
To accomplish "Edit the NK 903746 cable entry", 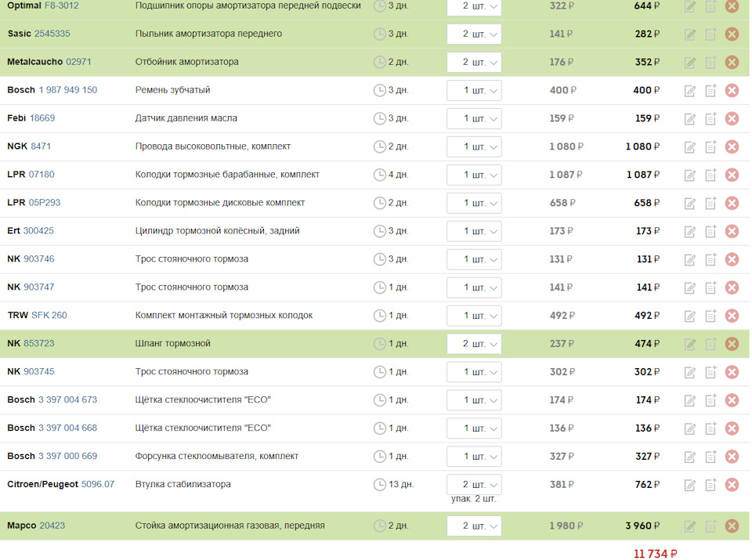I will [x=689, y=260].
